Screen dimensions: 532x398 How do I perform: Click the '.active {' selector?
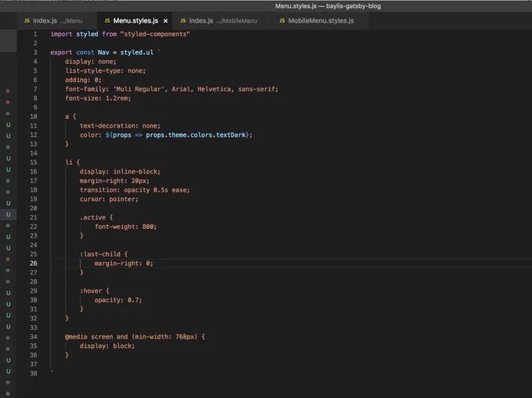pos(96,217)
